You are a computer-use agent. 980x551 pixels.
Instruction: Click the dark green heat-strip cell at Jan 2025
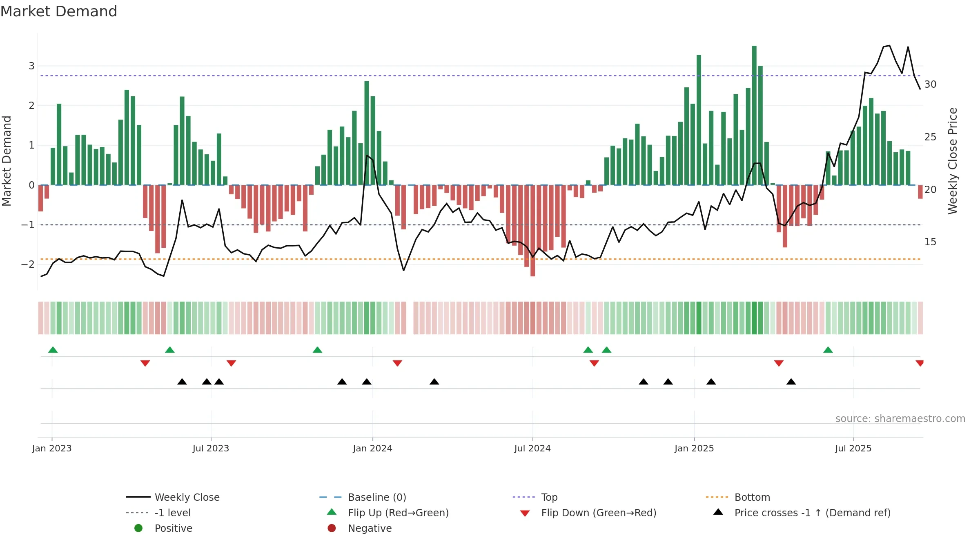coord(699,318)
